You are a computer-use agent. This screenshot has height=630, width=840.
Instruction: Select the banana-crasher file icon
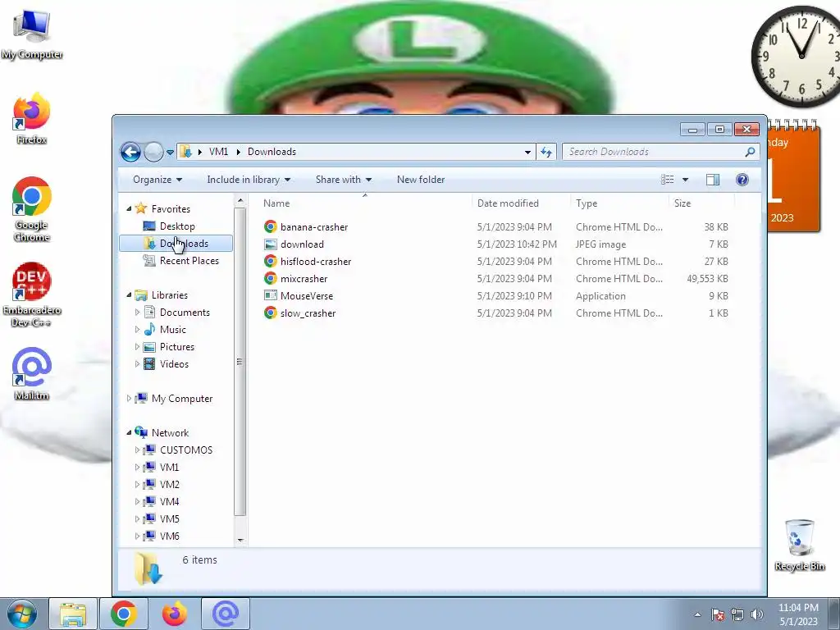click(271, 226)
